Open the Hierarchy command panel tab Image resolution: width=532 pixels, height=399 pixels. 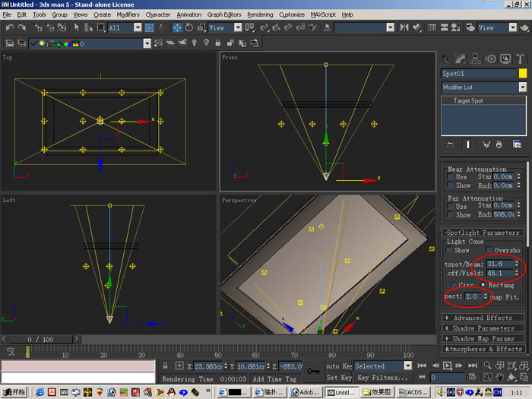(476, 59)
